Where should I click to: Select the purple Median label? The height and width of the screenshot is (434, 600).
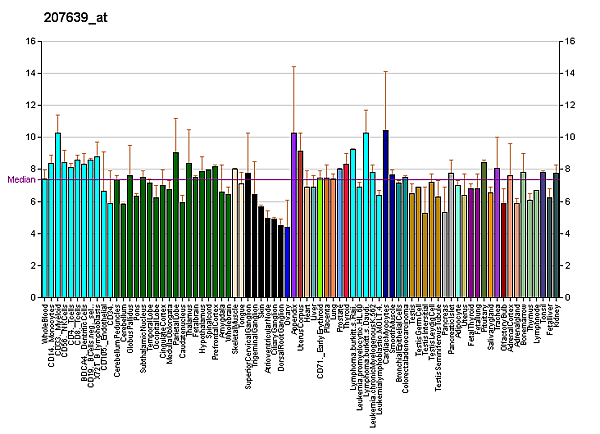[x=20, y=180]
